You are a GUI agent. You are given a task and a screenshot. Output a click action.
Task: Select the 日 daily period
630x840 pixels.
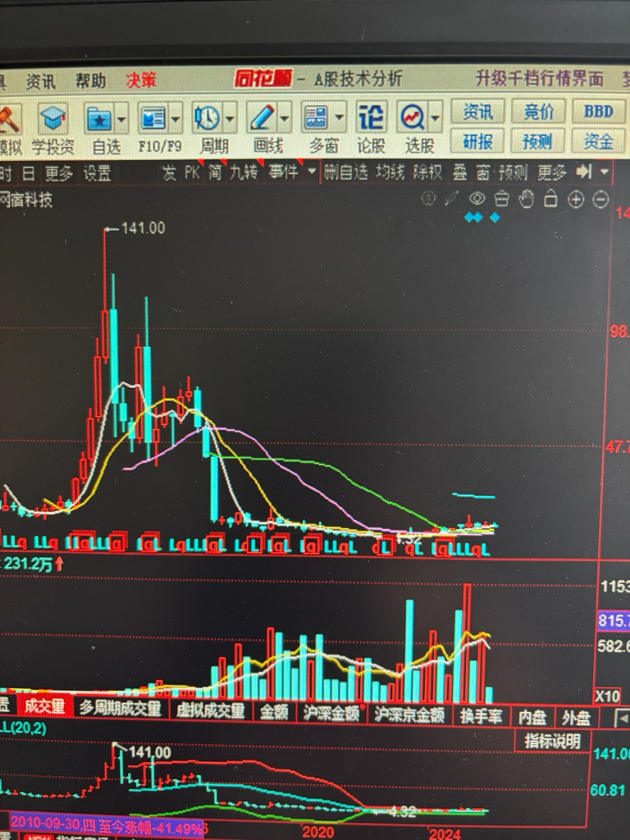pos(29,173)
